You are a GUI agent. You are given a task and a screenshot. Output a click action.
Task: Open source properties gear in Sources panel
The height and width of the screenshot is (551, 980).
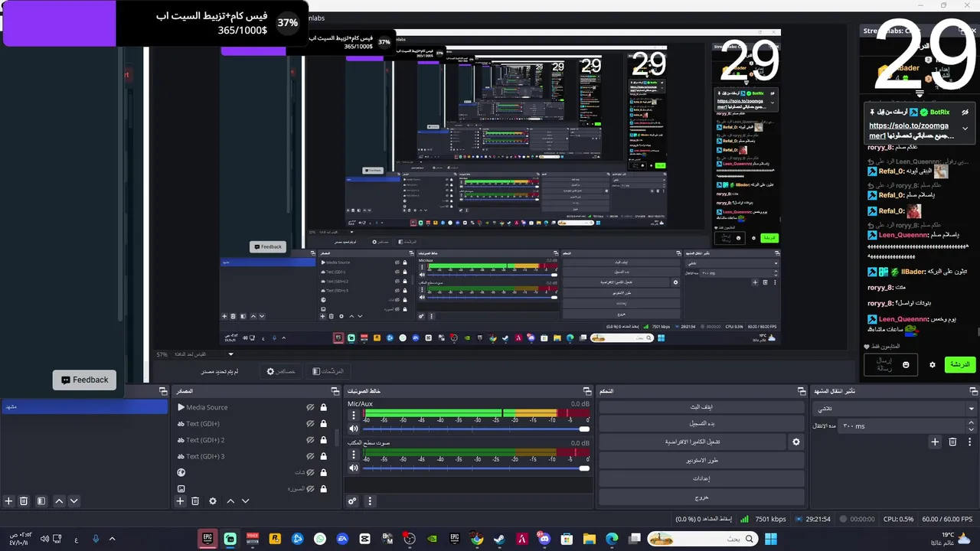click(x=213, y=501)
